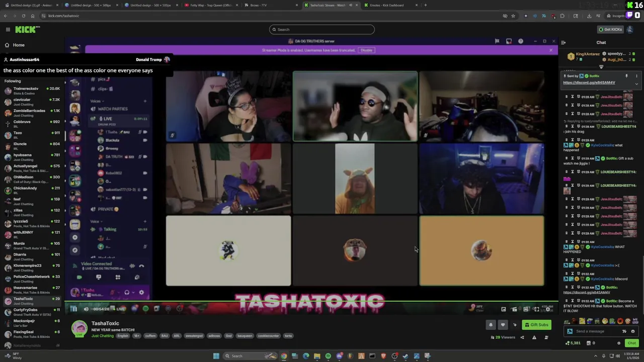The height and width of the screenshot is (362, 644).
Task: Open chat settings gear
Action: click(619, 343)
